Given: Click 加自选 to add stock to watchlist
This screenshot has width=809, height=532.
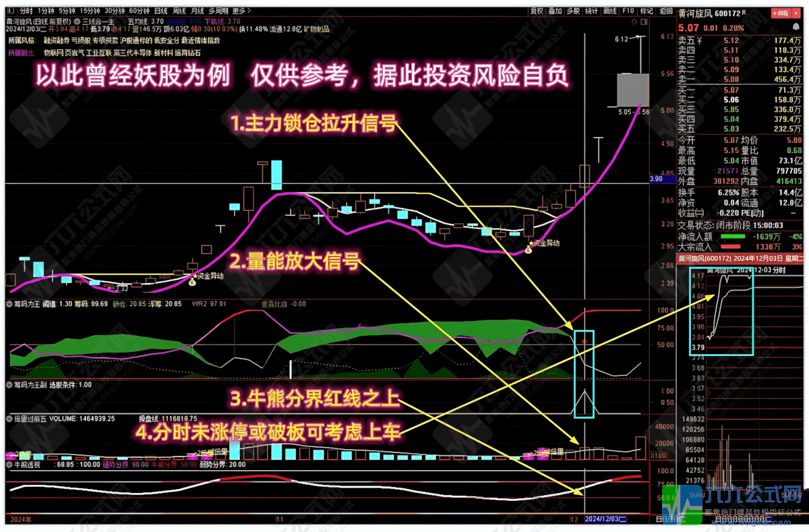Looking at the screenshot, I should pos(782,13).
